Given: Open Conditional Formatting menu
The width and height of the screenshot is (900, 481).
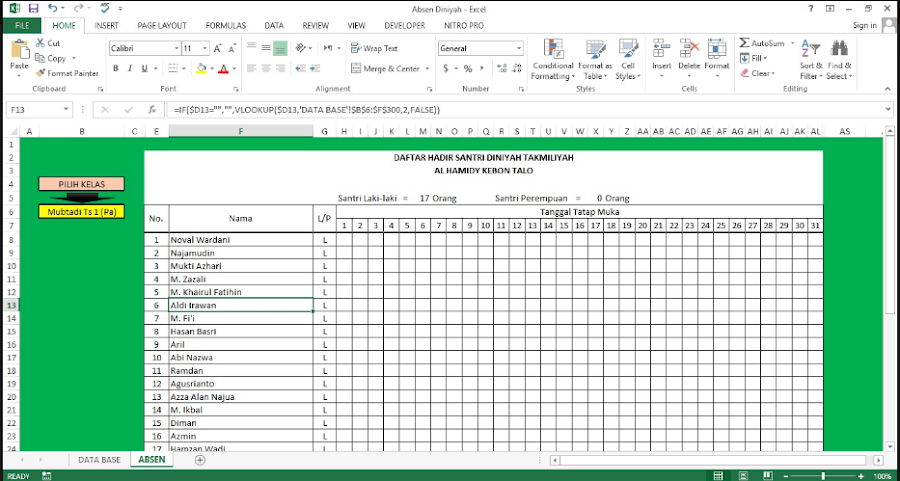Looking at the screenshot, I should [x=553, y=60].
